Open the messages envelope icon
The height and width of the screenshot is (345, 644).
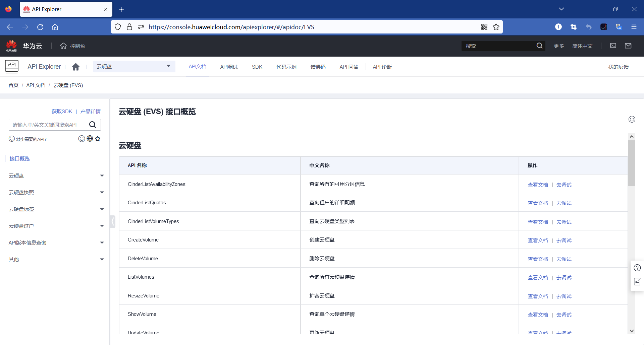(x=628, y=46)
